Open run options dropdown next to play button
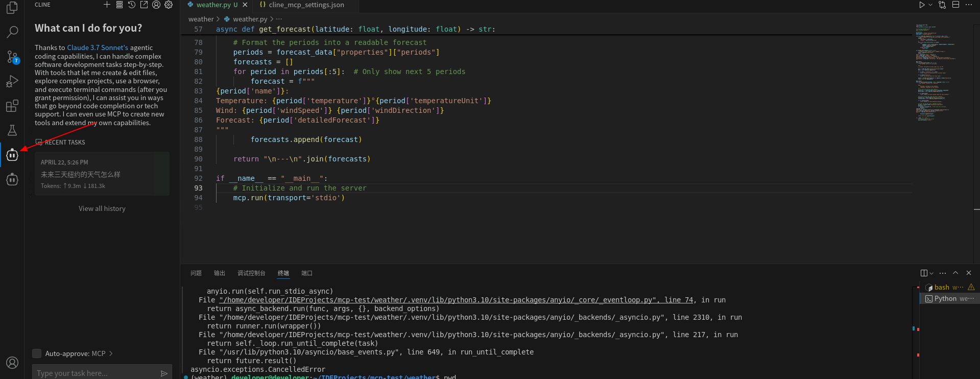This screenshot has width=980, height=379. pos(930,5)
